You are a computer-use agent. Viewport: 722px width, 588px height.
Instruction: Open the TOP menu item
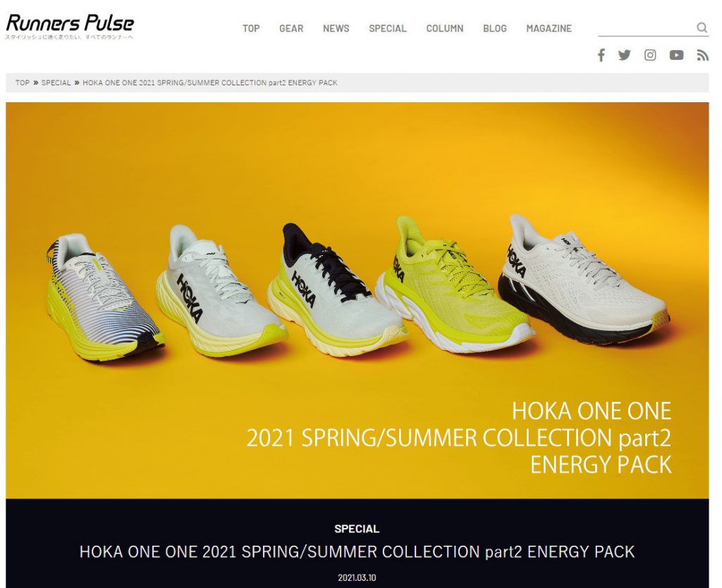251,28
